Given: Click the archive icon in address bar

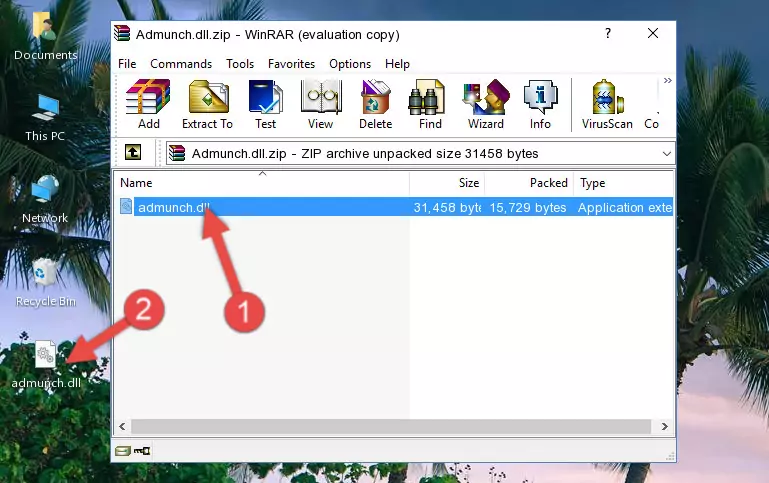Looking at the screenshot, I should click(x=177, y=153).
